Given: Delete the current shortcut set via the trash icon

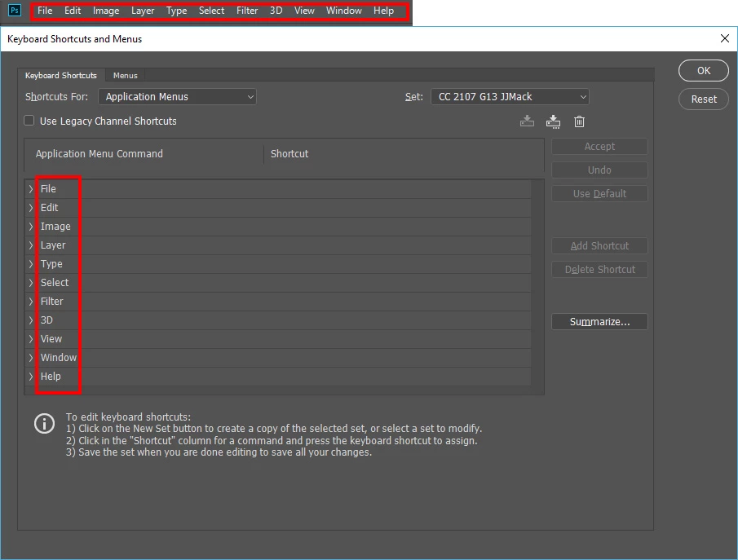Looking at the screenshot, I should (x=579, y=121).
